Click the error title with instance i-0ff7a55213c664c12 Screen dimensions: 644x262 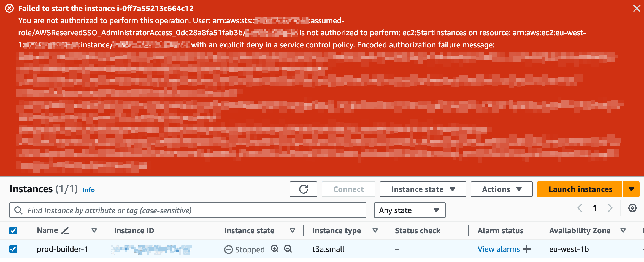pos(106,8)
